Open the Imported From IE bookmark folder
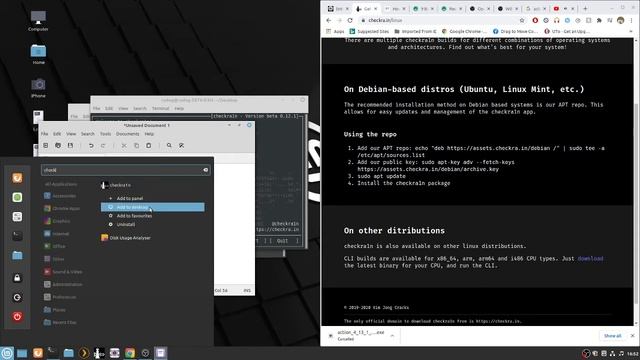This screenshot has height=360, width=640. 415,31
